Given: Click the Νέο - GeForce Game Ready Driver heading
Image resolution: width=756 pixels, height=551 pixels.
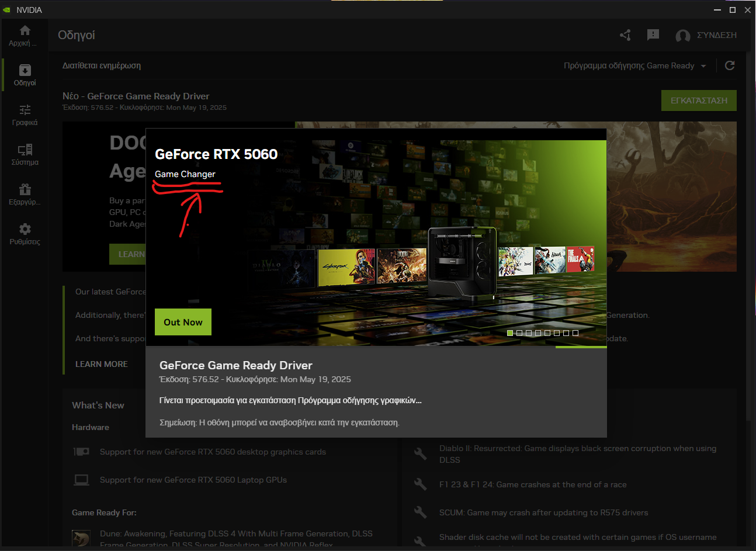Looking at the screenshot, I should (x=136, y=96).
